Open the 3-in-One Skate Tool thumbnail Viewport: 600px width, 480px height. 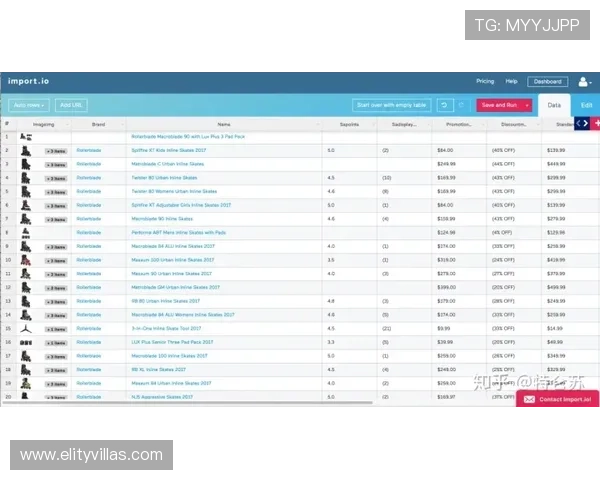click(x=26, y=329)
